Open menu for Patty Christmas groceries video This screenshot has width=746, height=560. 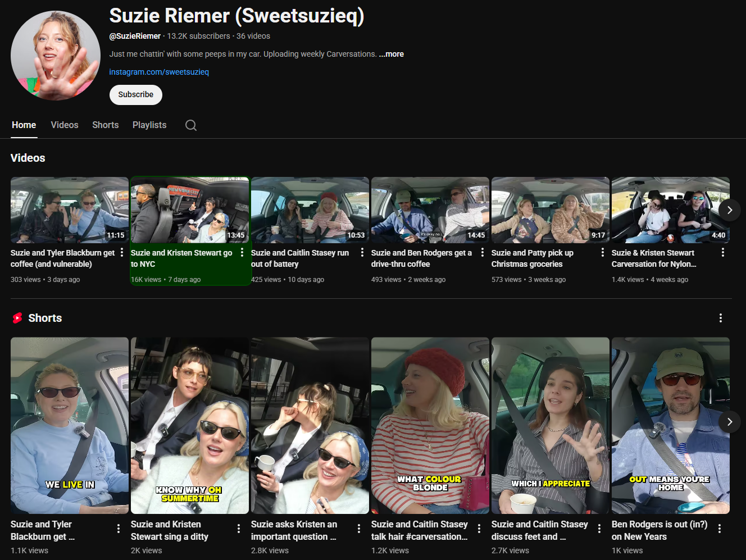tap(603, 253)
